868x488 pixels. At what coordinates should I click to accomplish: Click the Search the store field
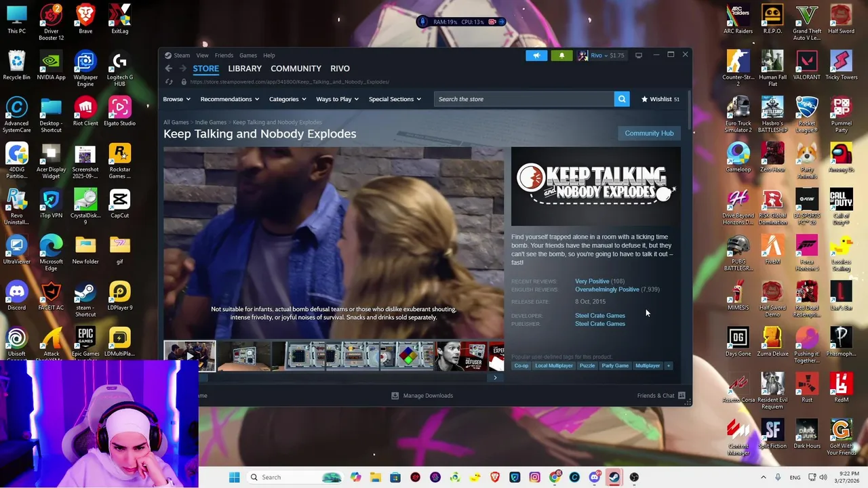(x=524, y=99)
